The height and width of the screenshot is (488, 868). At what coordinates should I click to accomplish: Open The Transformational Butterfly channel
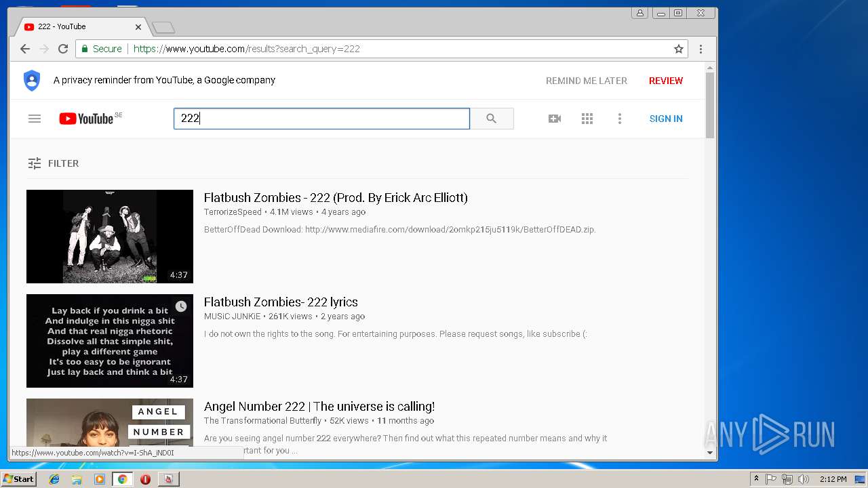pyautogui.click(x=262, y=421)
